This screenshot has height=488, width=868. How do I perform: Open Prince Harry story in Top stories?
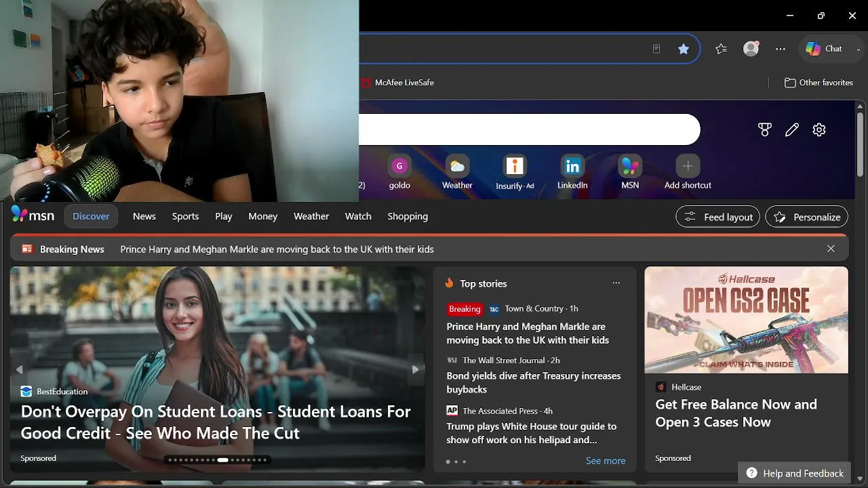pos(528,333)
